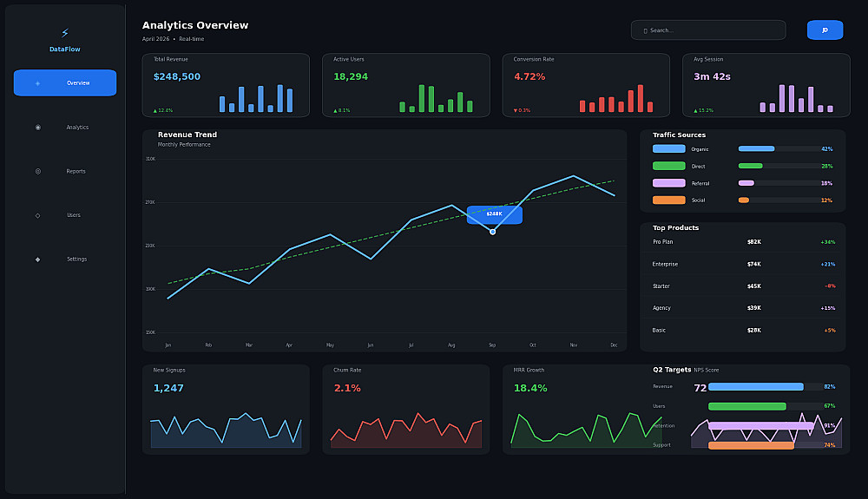
Task: Click the Analytics sidebar icon
Action: [x=37, y=128]
